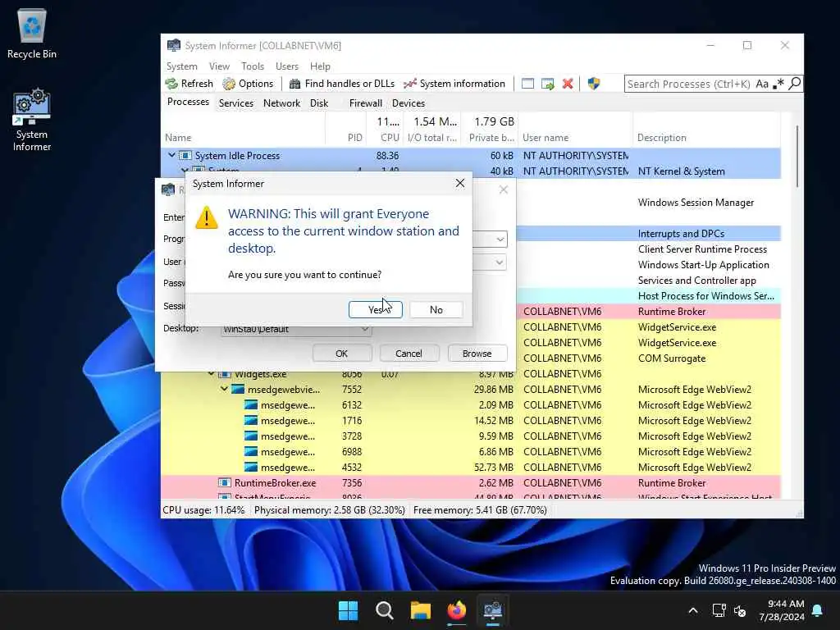Select the Processes tab
This screenshot has width=840, height=630.
coord(188,103)
